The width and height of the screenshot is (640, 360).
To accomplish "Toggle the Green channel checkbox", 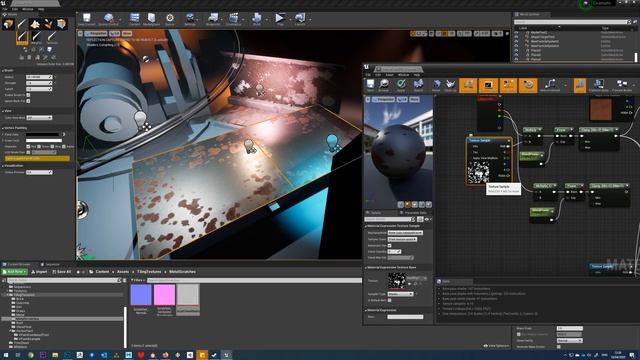I will point(40,147).
